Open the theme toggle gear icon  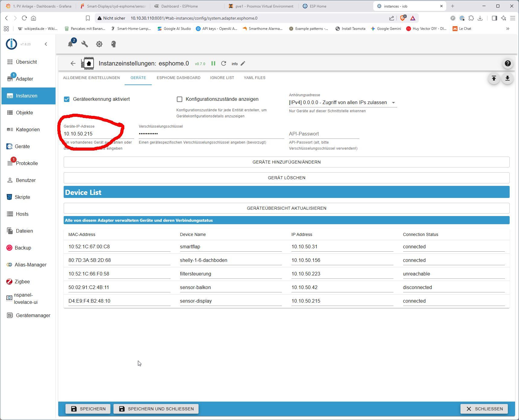tap(99, 44)
